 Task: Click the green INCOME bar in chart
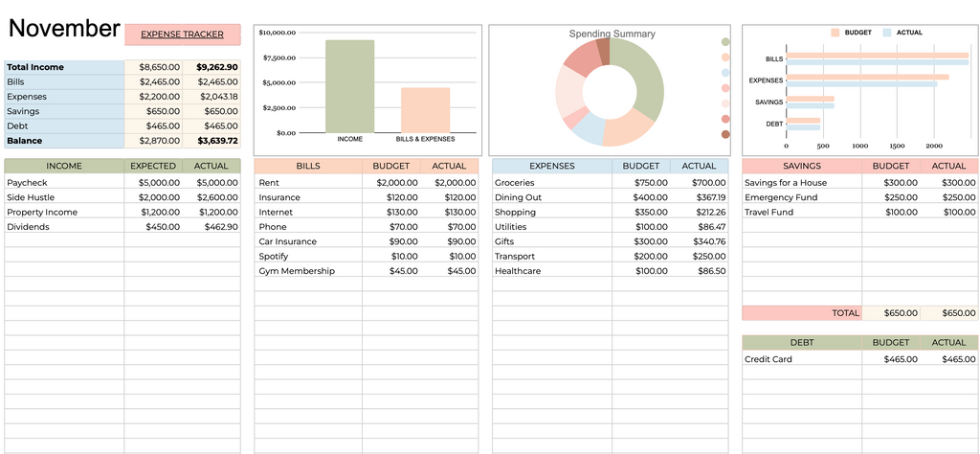click(x=350, y=86)
